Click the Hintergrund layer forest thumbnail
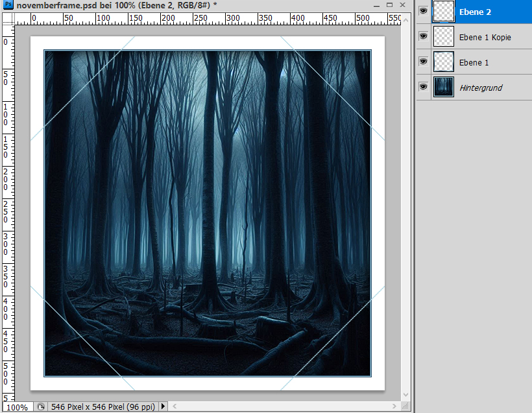The width and height of the screenshot is (532, 413). (x=444, y=88)
